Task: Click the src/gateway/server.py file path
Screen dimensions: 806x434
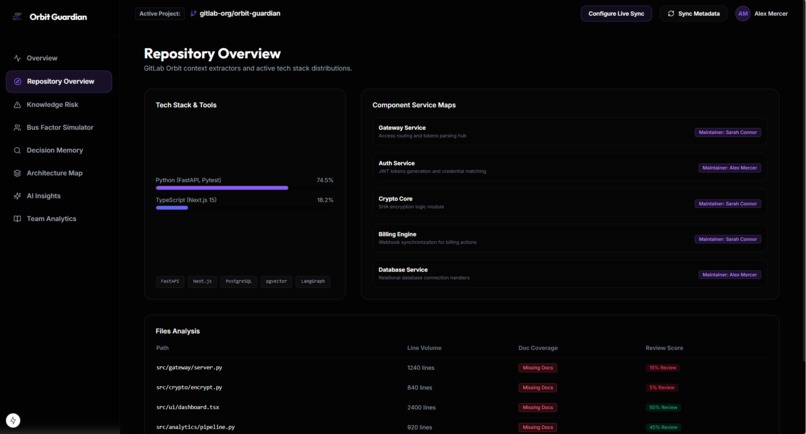Action: 189,368
